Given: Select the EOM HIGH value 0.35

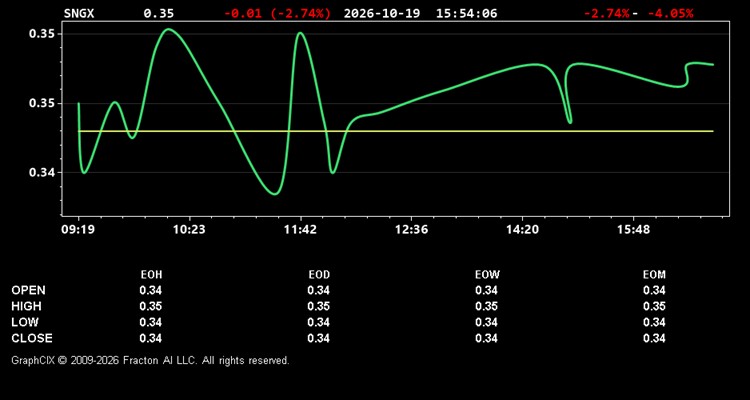Looking at the screenshot, I should 654,306.
